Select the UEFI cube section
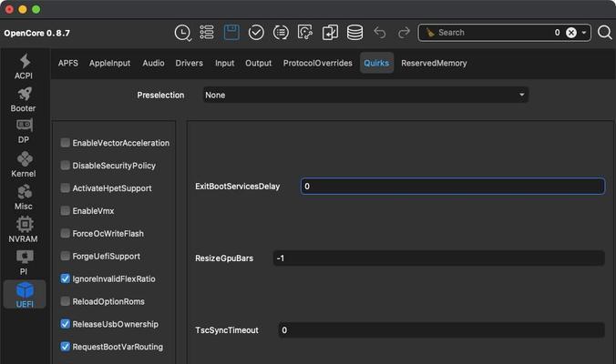This screenshot has width=616, height=364. (x=25, y=295)
